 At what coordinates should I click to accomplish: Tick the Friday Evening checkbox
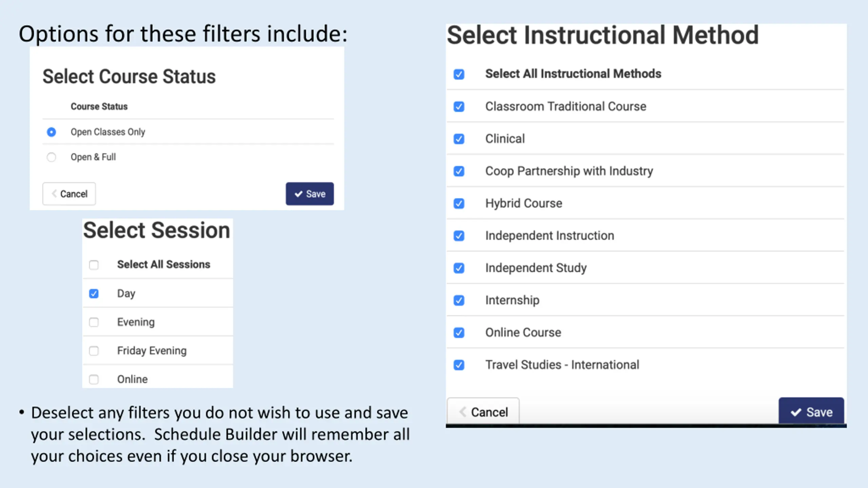(94, 351)
